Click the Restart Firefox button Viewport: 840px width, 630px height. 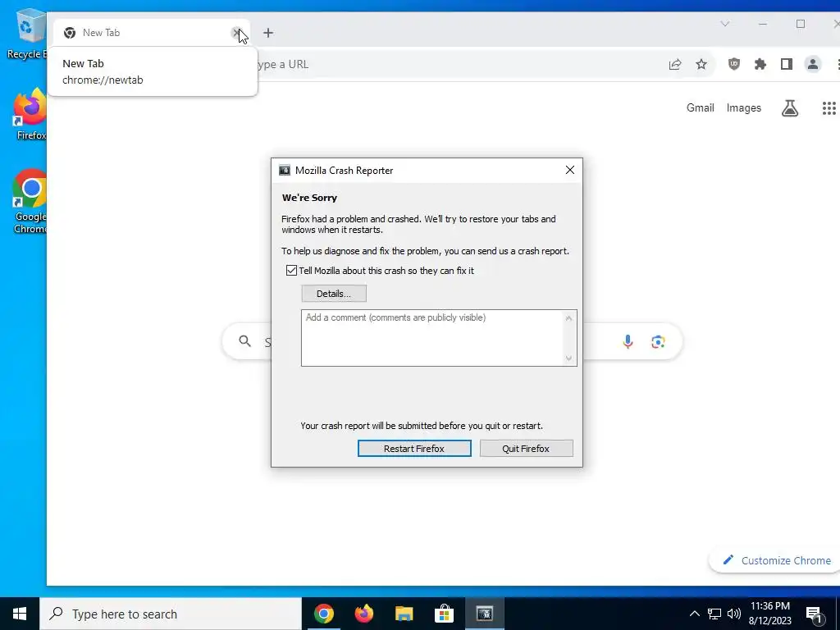click(414, 449)
